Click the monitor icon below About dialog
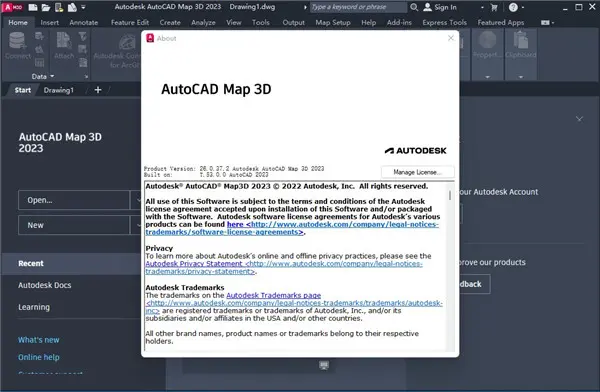Image resolution: width=600 pixels, height=392 pixels. [324, 365]
